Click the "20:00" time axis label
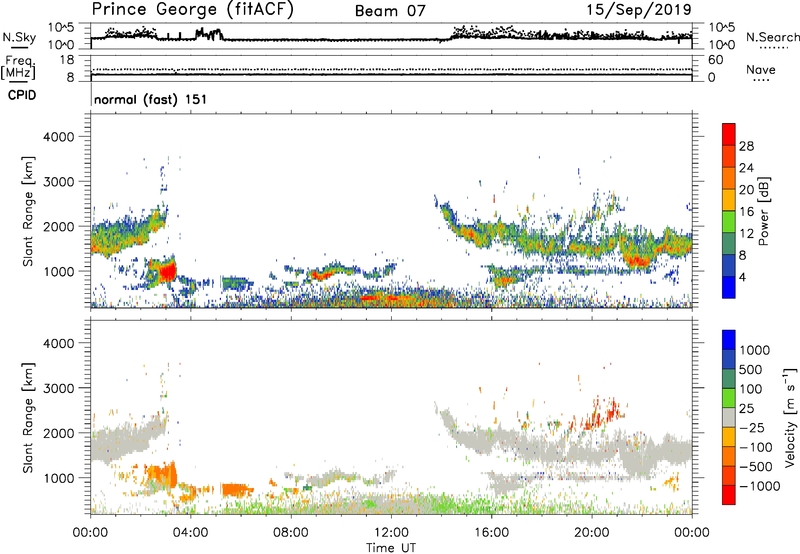This screenshot has height=554, width=800. (592, 533)
